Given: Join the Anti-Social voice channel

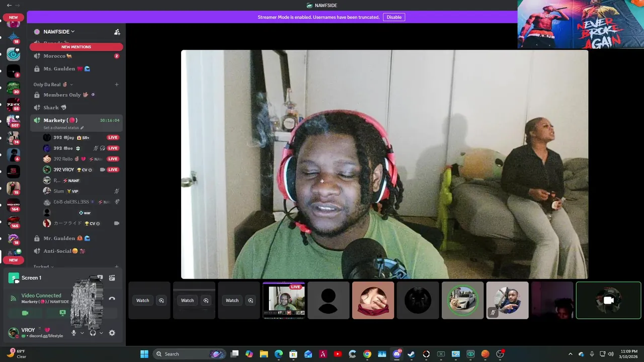Looking at the screenshot, I should (76, 250).
